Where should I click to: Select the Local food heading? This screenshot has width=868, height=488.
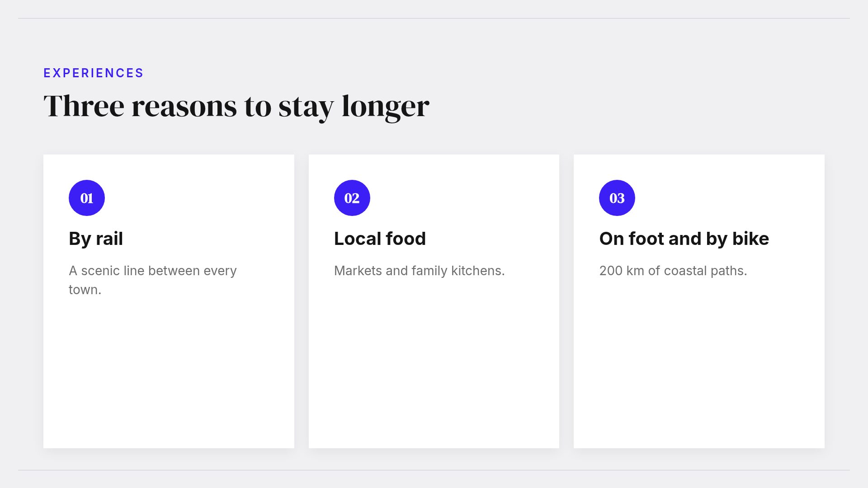[380, 239]
